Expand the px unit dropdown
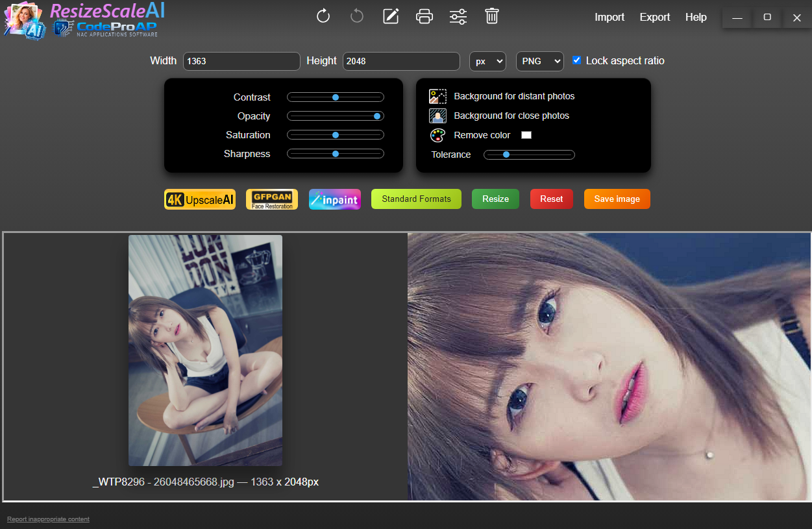 (487, 61)
